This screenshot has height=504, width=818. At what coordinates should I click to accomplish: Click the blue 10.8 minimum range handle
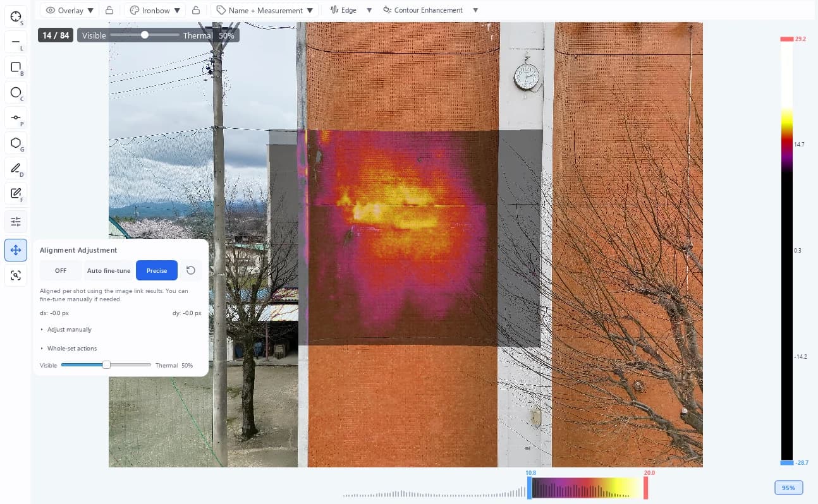pos(530,488)
